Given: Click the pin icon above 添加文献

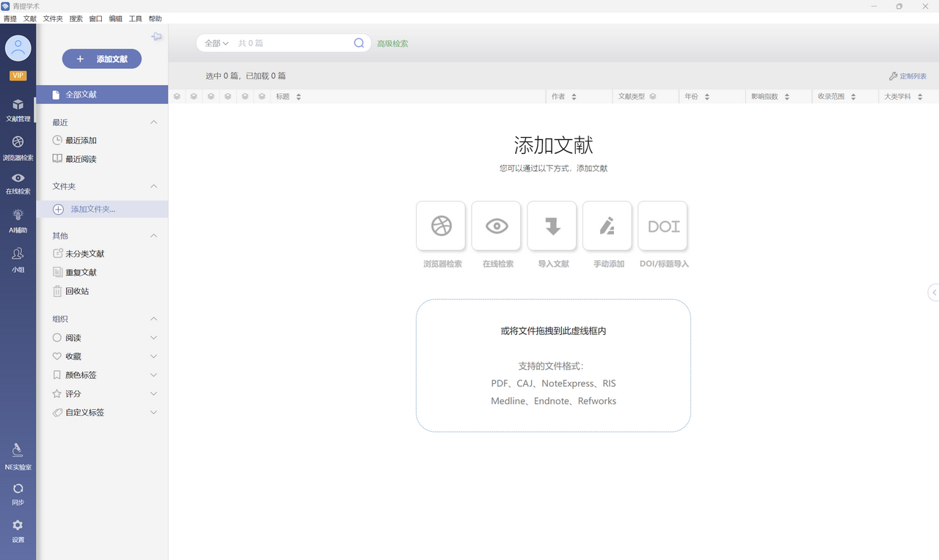Looking at the screenshot, I should click(x=156, y=37).
